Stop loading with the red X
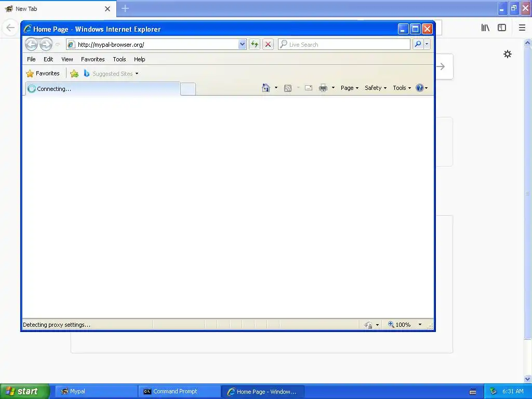The height and width of the screenshot is (399, 532). [x=268, y=45]
